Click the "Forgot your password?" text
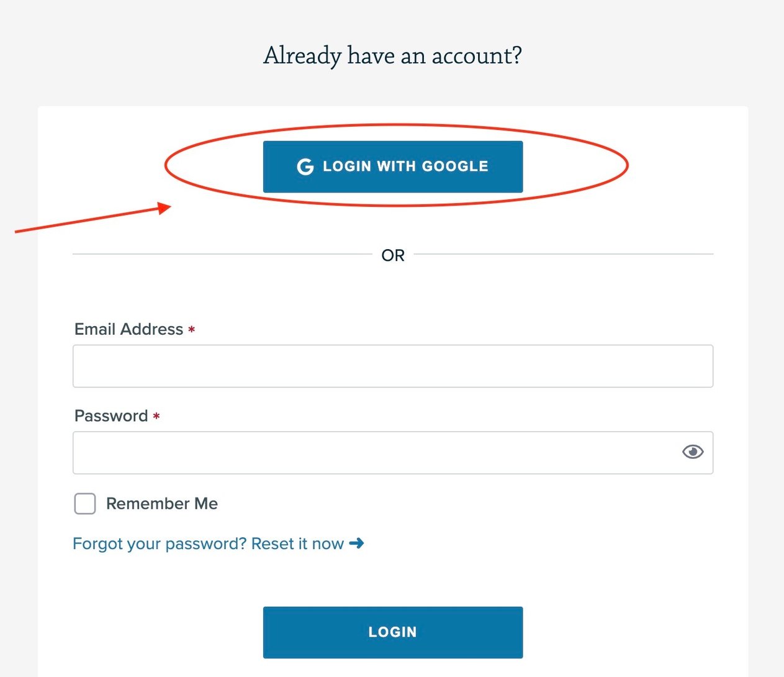The height and width of the screenshot is (677, 784). [x=158, y=543]
